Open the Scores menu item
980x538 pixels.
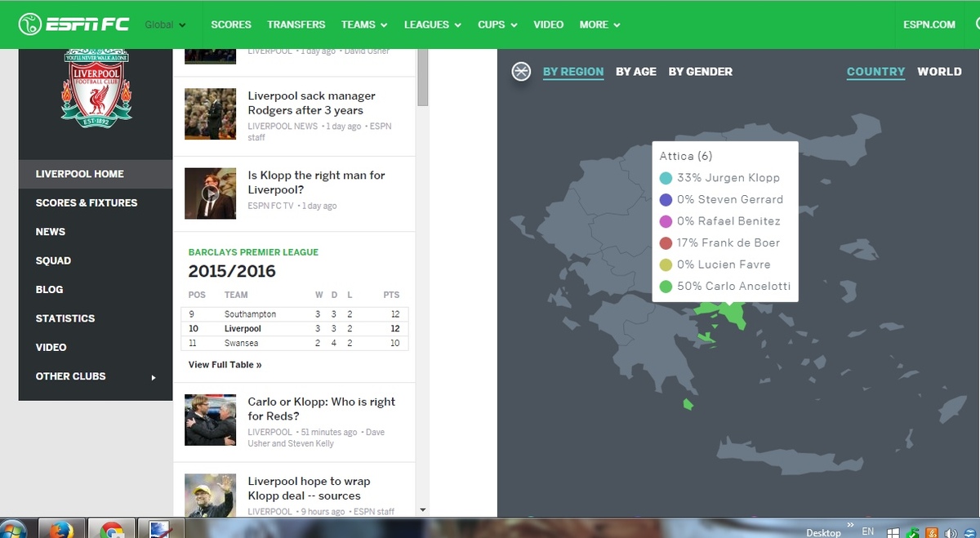point(231,24)
